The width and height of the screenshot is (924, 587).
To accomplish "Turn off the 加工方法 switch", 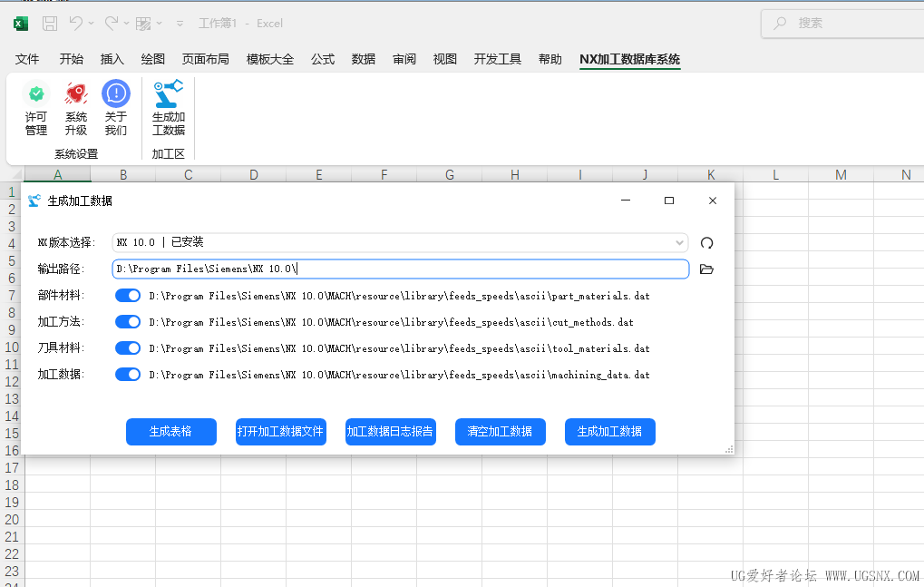I will [x=128, y=321].
